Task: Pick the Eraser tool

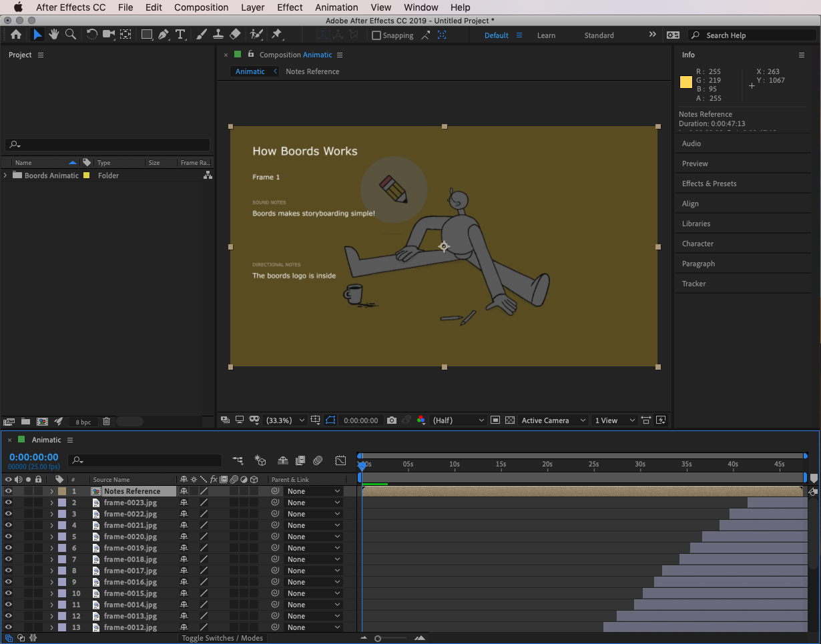Action: point(234,35)
